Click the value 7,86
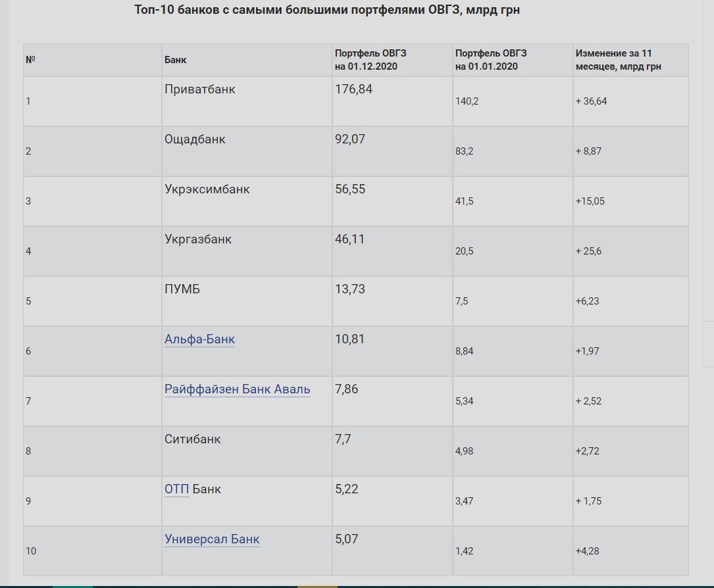 click(x=346, y=389)
